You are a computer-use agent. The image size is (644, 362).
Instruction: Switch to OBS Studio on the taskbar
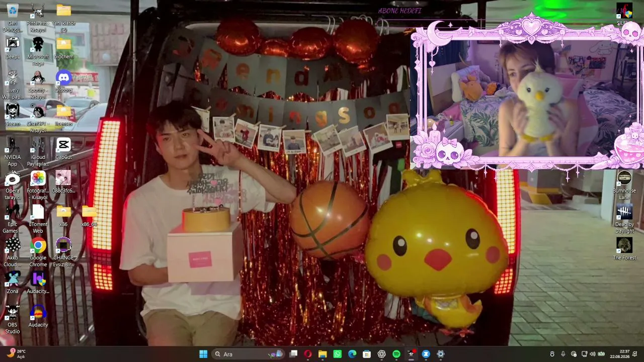pyautogui.click(x=411, y=354)
